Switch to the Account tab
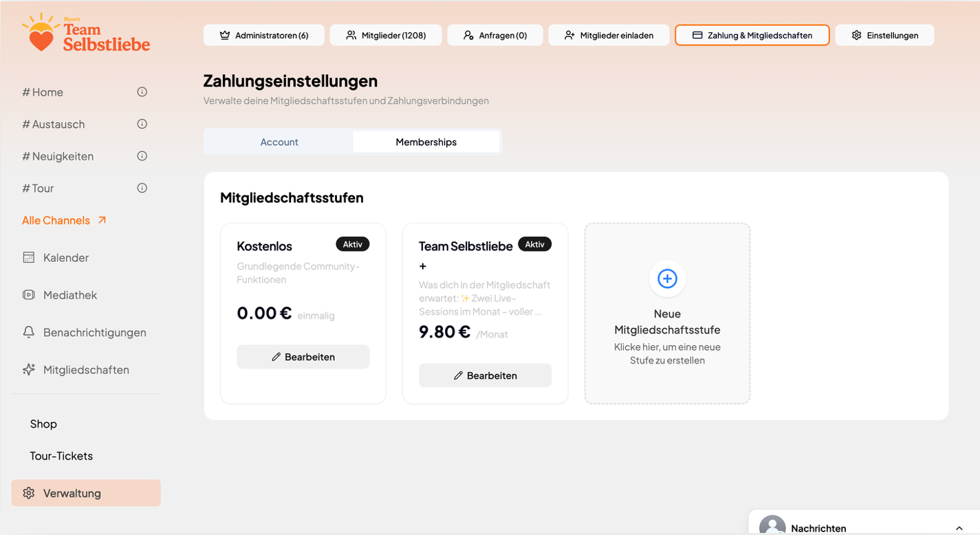 click(279, 142)
